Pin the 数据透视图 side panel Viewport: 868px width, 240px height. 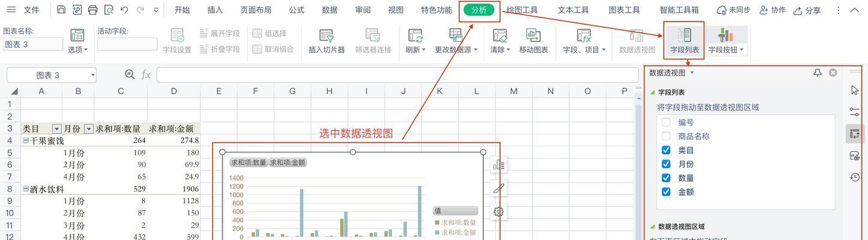pyautogui.click(x=817, y=73)
